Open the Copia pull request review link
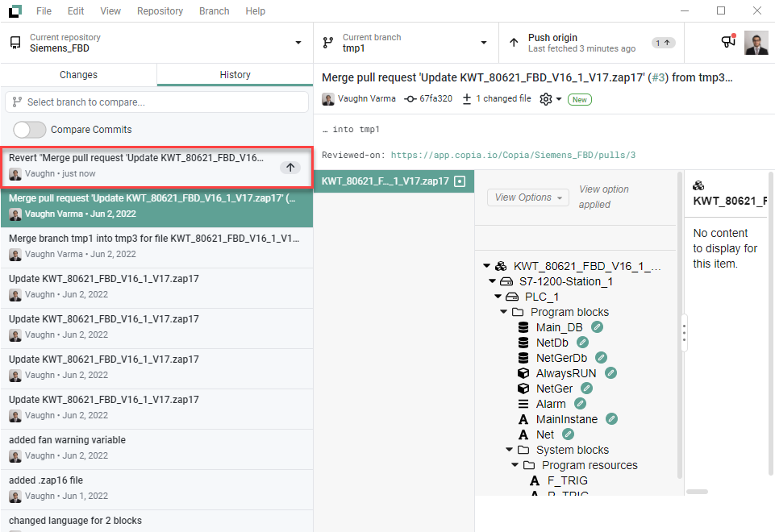 tap(515, 155)
